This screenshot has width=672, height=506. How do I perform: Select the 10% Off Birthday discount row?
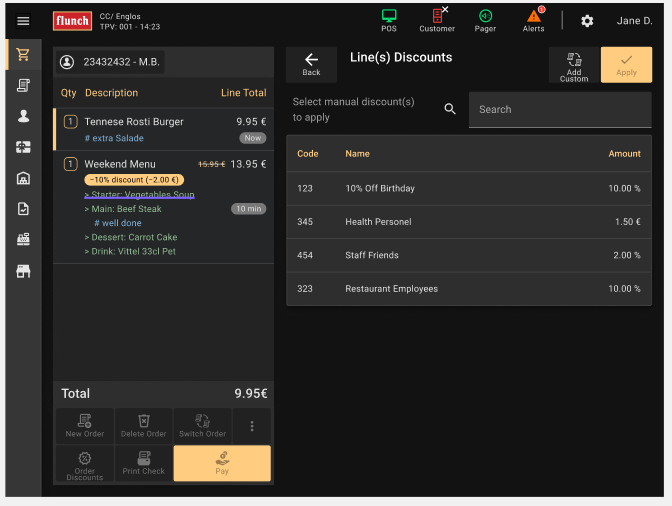(x=469, y=188)
